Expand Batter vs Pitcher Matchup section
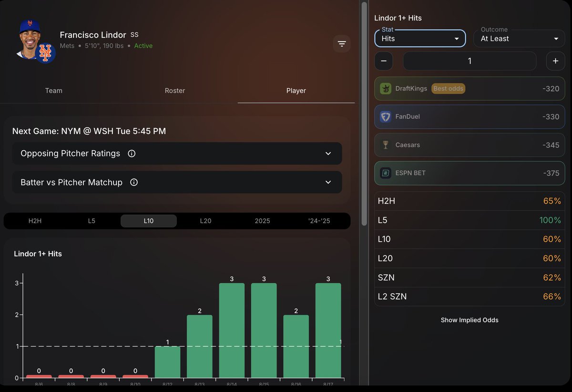Image resolution: width=572 pixels, height=392 pixels. click(177, 182)
